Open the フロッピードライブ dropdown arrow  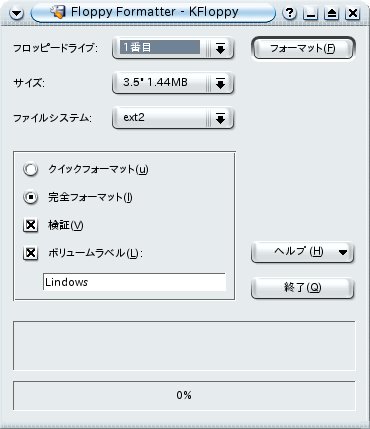tap(220, 48)
